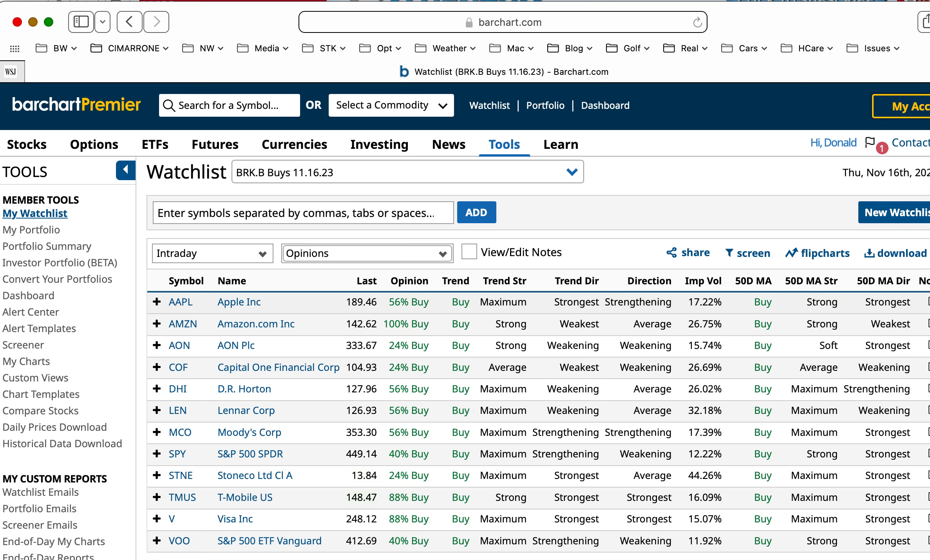Open the favorites grid icon in bookmarks bar

click(14, 49)
